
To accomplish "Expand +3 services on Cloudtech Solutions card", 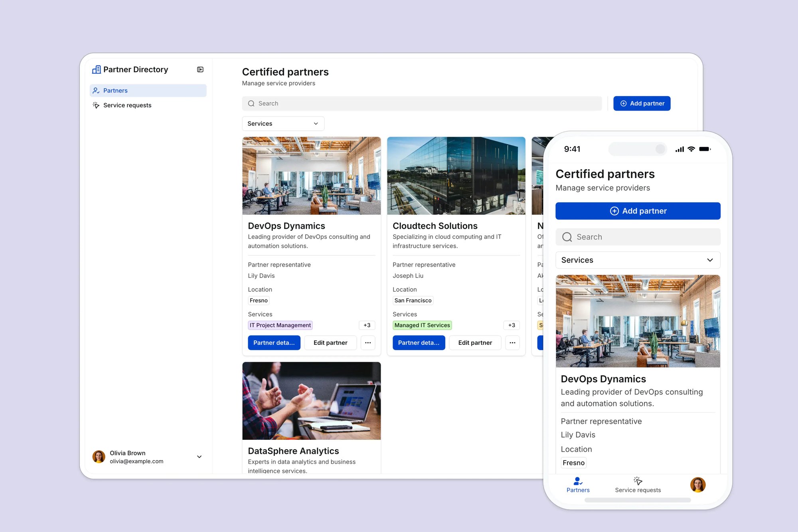I will [512, 325].
